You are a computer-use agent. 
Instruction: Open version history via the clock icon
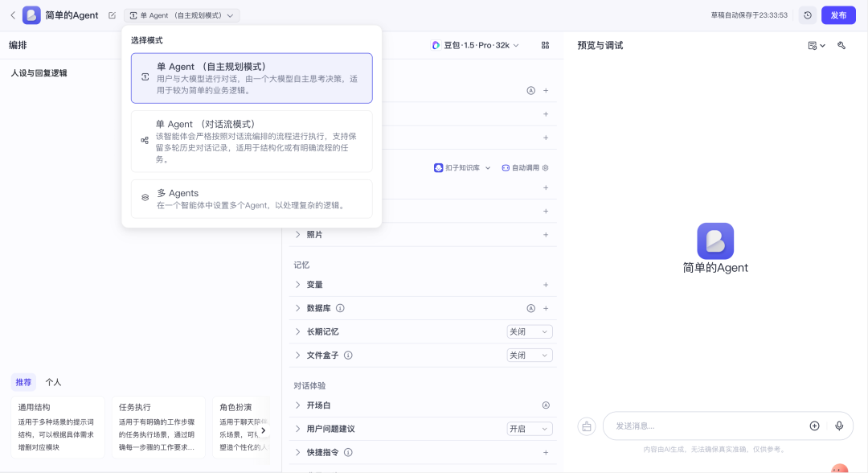[x=808, y=14]
